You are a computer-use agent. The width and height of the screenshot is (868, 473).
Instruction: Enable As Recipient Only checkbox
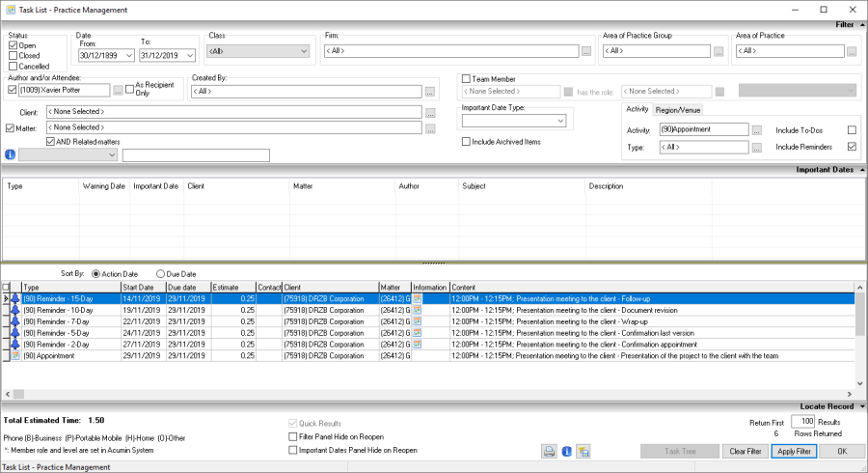tap(129, 89)
